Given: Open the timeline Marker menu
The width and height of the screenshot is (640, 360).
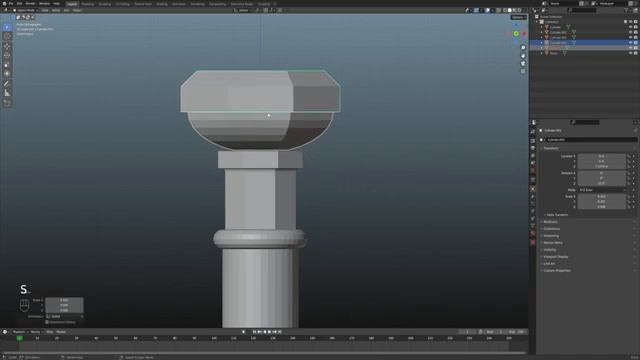Looking at the screenshot, I should 61,332.
